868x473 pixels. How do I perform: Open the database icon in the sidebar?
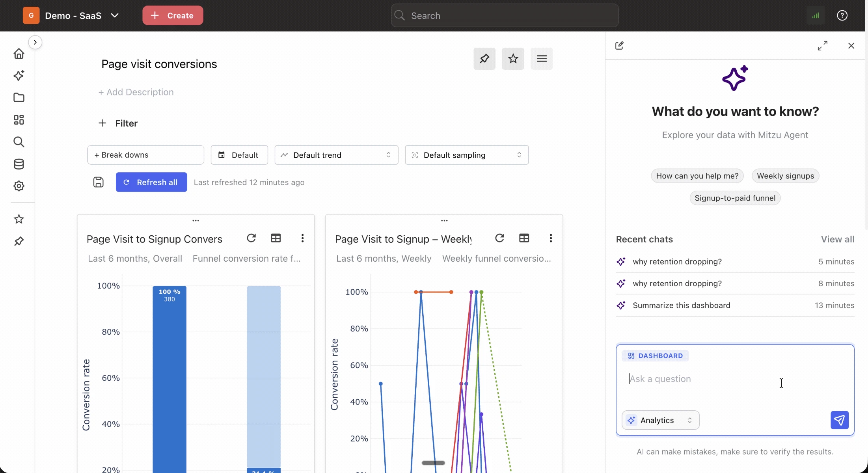(x=19, y=164)
